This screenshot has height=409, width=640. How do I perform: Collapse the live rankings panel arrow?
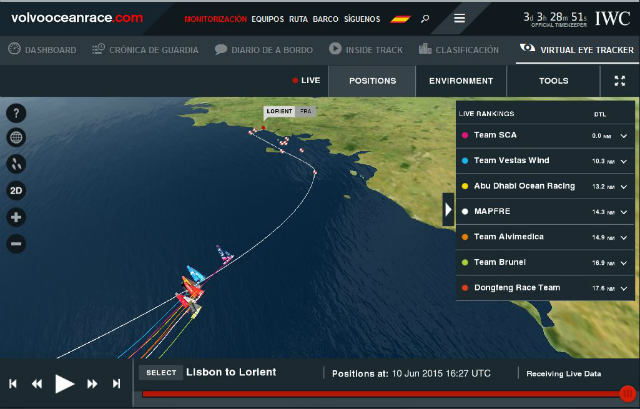448,209
